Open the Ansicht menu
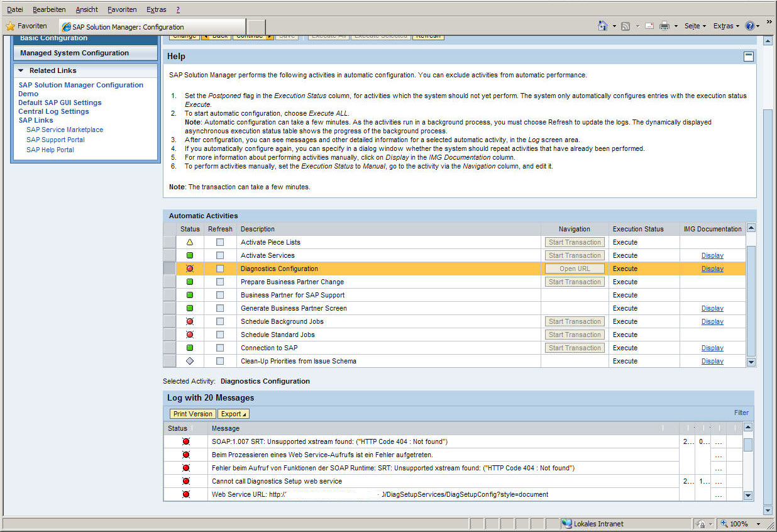The height and width of the screenshot is (532, 777). 87,9
